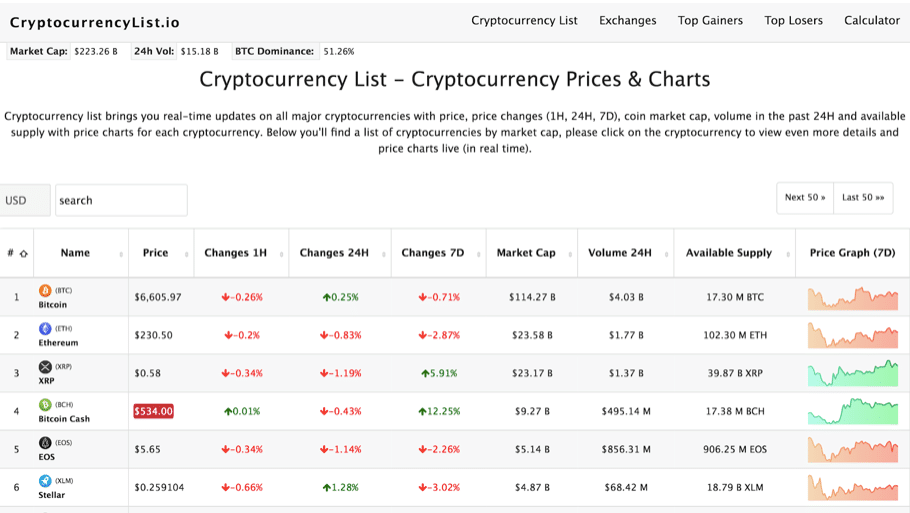This screenshot has width=910, height=513.
Task: Open the Bitcoin Cash detail link
Action: [64, 419]
